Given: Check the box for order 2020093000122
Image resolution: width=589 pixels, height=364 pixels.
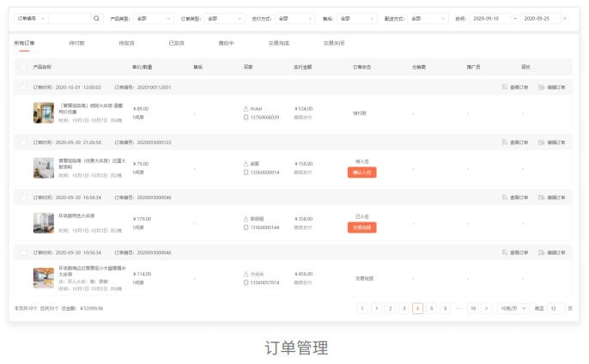Looking at the screenshot, I should coord(23,143).
